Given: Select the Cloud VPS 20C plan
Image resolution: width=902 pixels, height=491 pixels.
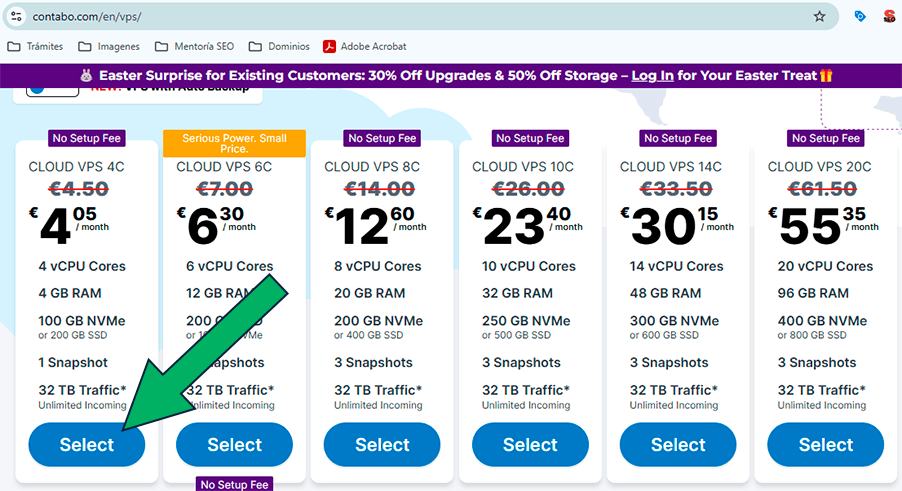Looking at the screenshot, I should pyautogui.click(x=826, y=445).
